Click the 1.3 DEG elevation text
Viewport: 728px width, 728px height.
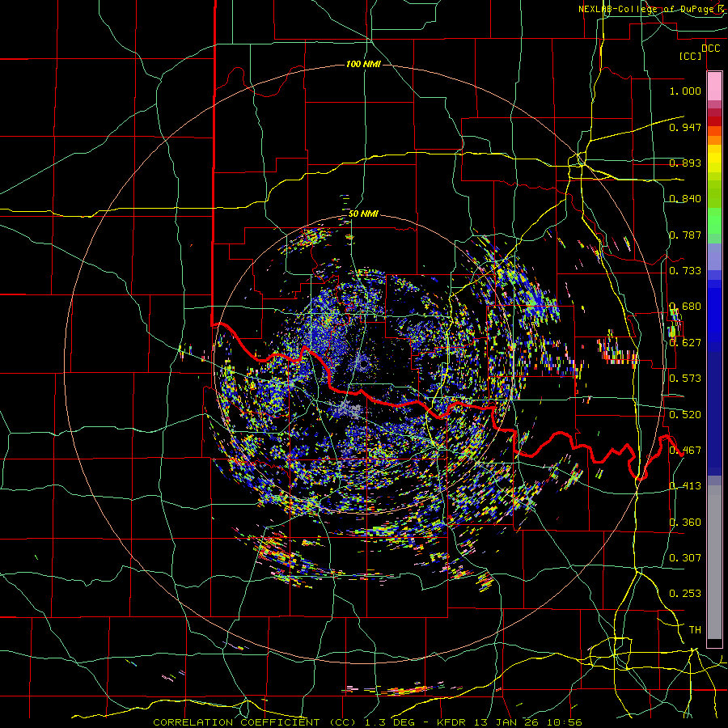click(x=390, y=722)
